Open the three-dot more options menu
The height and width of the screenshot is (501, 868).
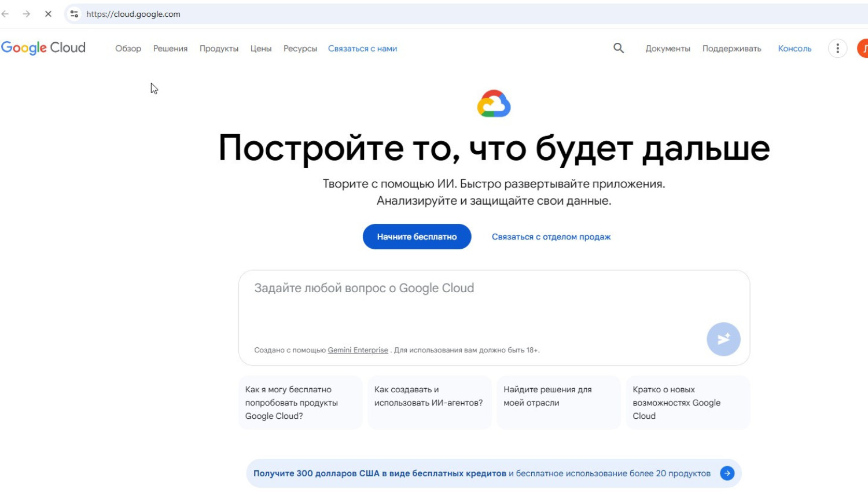click(837, 49)
